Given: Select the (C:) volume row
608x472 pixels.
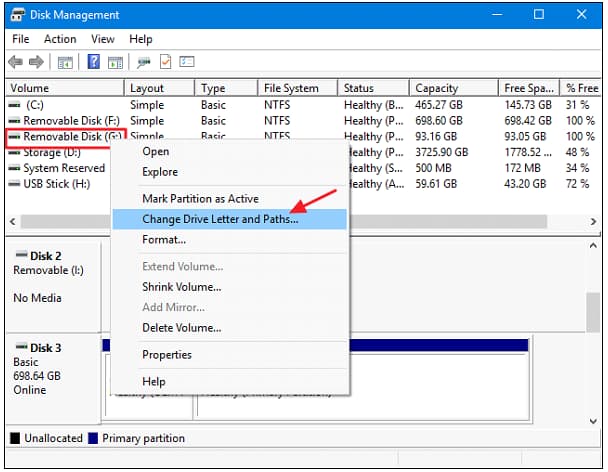Looking at the screenshot, I should click(35, 105).
